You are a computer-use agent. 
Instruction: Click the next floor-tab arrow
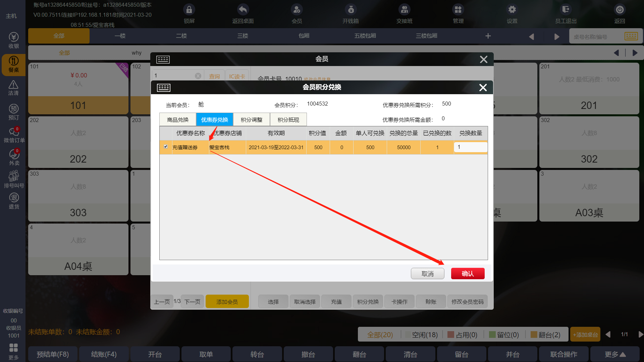[557, 37]
